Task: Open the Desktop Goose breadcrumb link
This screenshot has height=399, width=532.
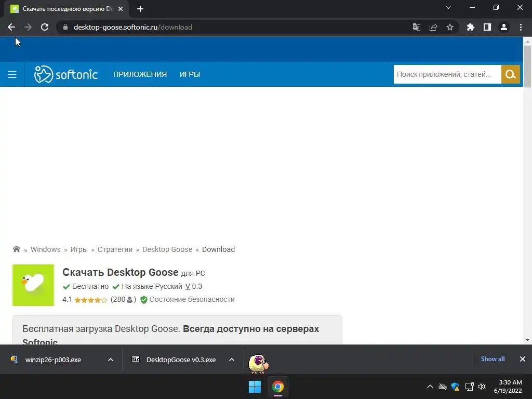Action: tap(167, 249)
